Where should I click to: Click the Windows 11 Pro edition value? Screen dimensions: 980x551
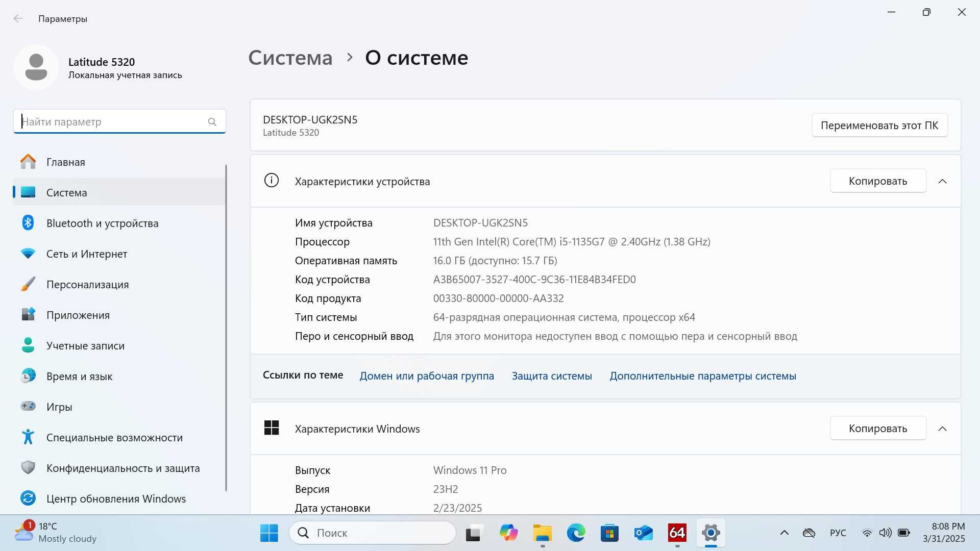tap(470, 470)
